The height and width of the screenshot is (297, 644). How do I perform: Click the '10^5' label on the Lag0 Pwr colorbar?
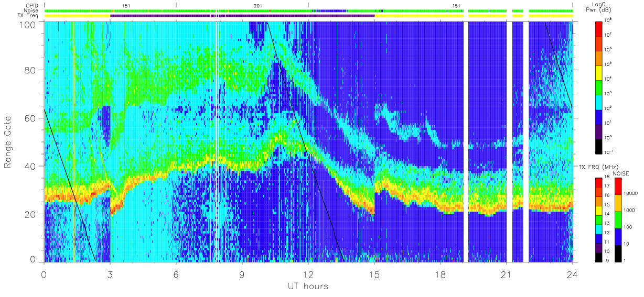pos(608,64)
